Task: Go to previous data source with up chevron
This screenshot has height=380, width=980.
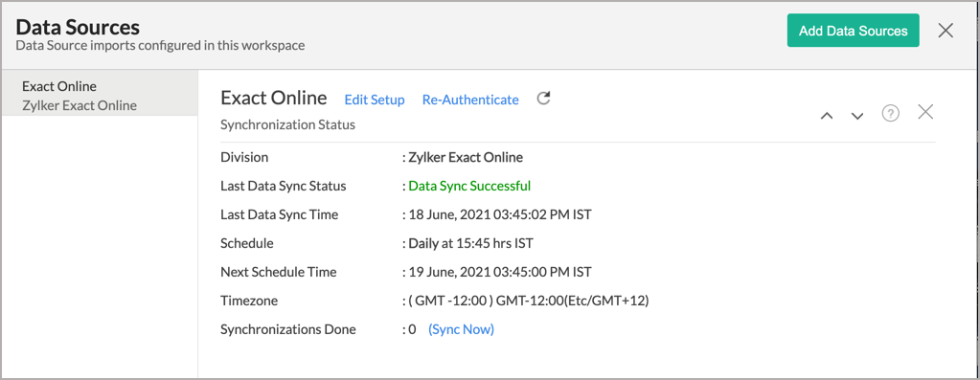Action: [x=827, y=116]
